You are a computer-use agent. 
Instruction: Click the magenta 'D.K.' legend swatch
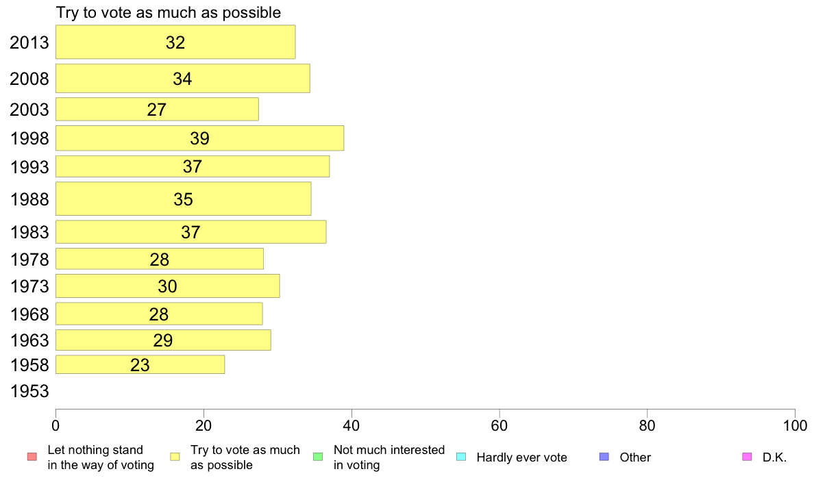[747, 457]
